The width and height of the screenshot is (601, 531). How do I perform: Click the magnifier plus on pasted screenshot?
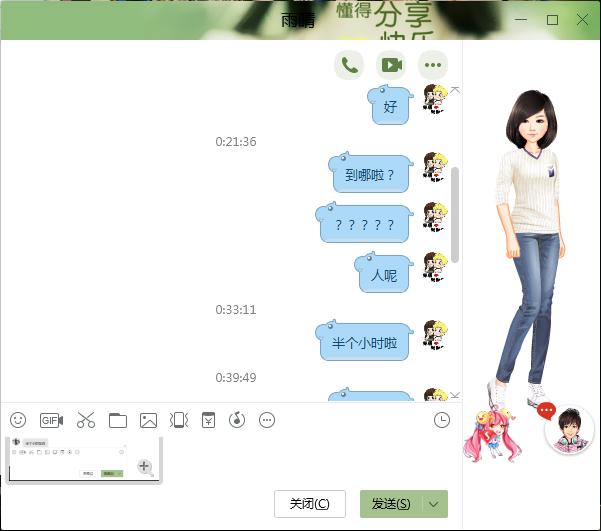(x=145, y=467)
